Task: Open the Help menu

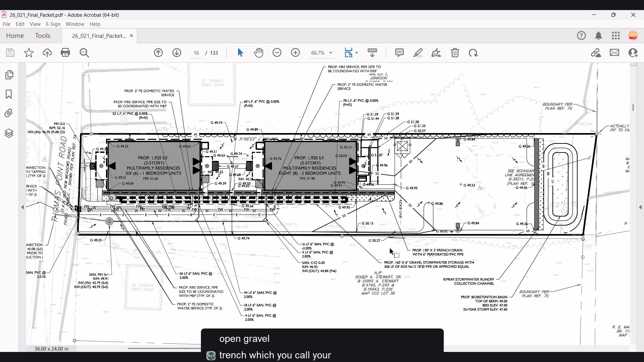Action: (95, 24)
